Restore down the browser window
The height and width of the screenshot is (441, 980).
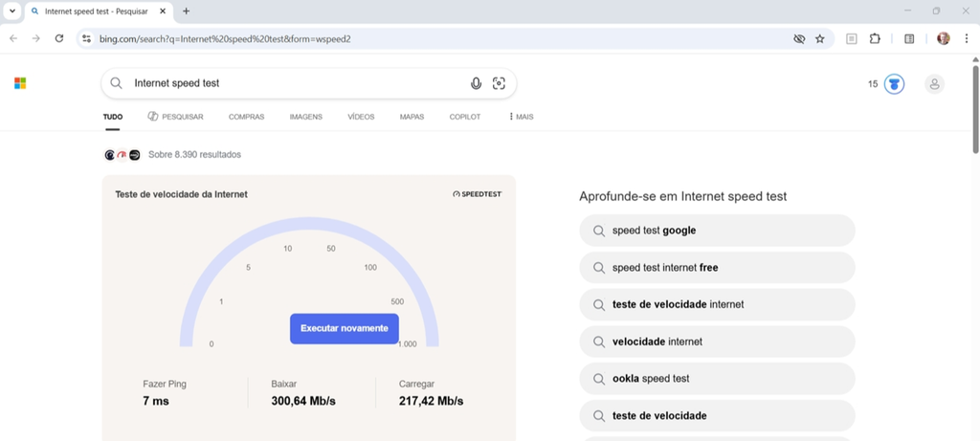tap(936, 11)
